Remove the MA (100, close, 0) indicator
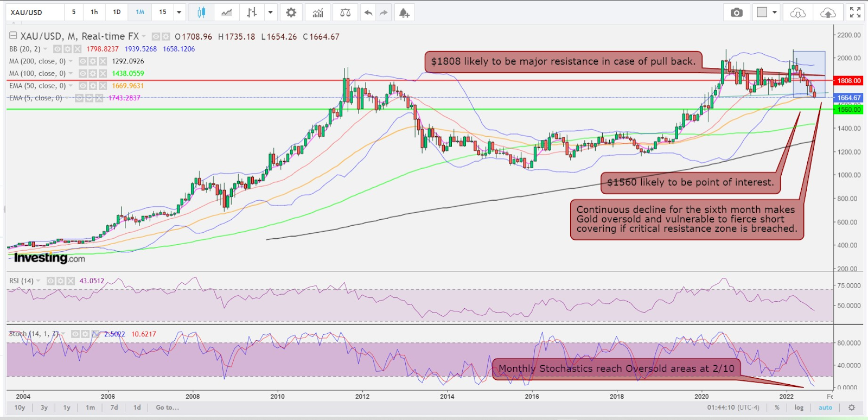 coord(103,74)
